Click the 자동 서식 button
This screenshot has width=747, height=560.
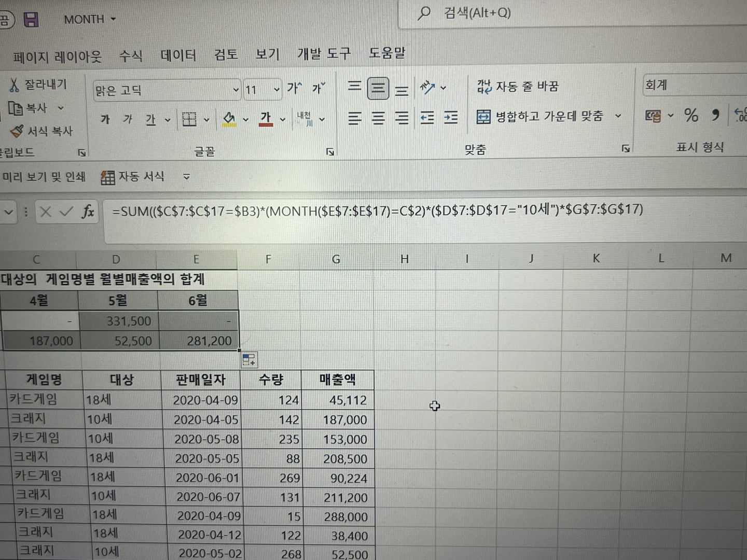coord(133,177)
